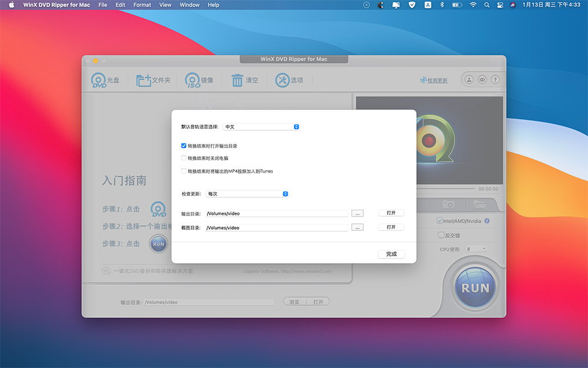
Task: Click the DVD icon next to 步骤1
Action: click(158, 209)
